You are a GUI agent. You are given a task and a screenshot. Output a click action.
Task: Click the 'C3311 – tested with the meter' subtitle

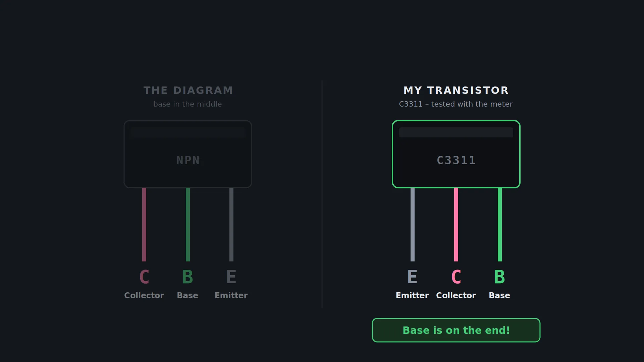point(456,104)
